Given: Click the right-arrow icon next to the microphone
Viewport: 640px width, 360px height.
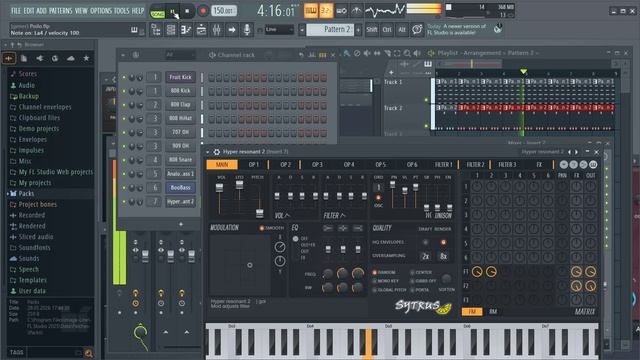Looking at the screenshot, I should (x=232, y=30).
